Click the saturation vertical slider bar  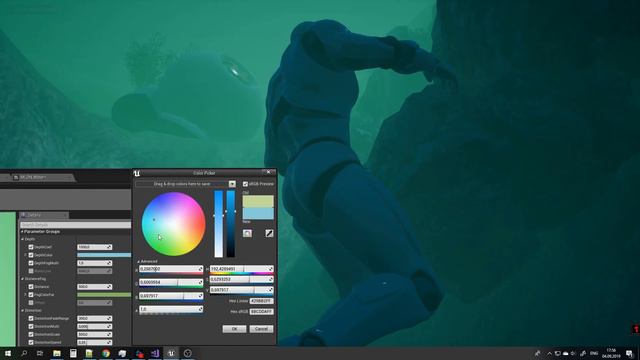pos(219,224)
